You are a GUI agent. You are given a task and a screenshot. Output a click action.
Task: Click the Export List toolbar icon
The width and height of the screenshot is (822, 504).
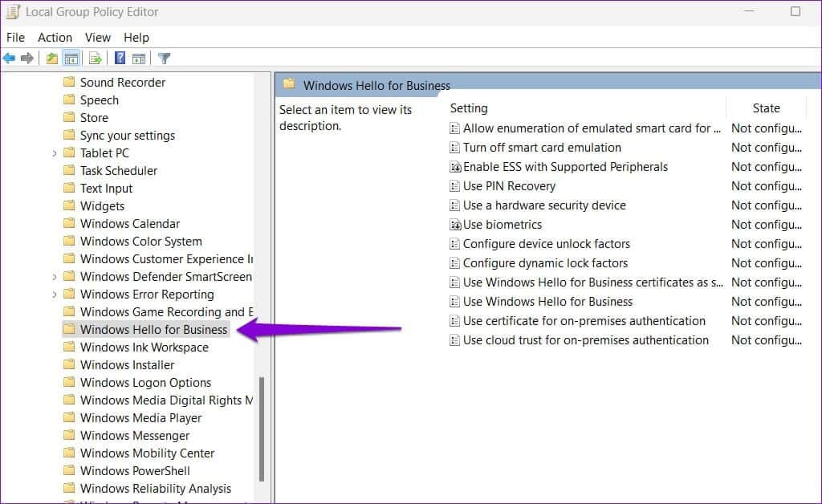[95, 58]
